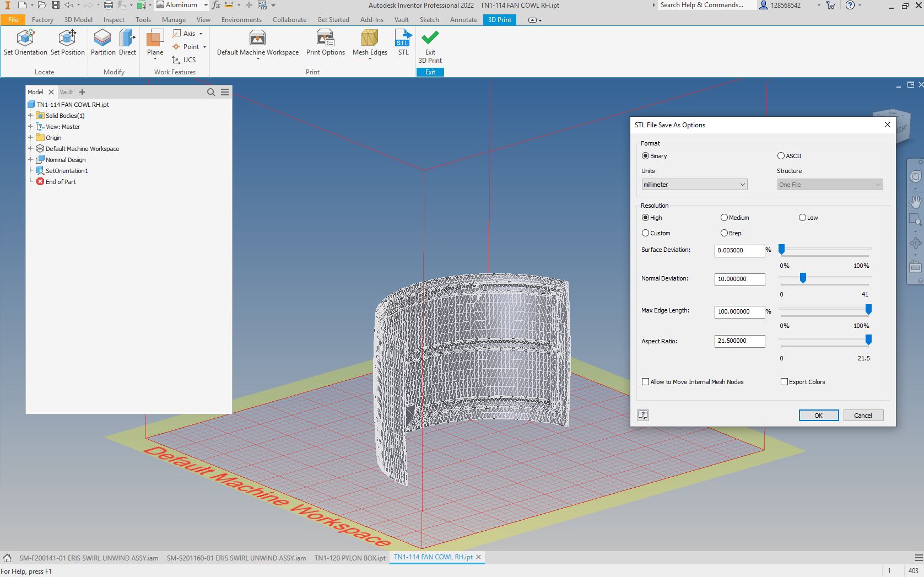Click the Aspect Ratio slider handle
The width and height of the screenshot is (924, 577).
pyautogui.click(x=868, y=340)
